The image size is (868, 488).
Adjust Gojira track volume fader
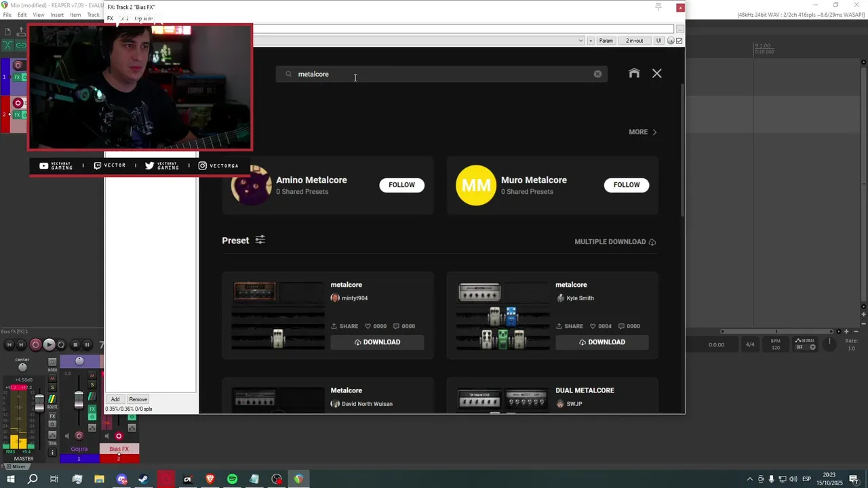pyautogui.click(x=79, y=401)
